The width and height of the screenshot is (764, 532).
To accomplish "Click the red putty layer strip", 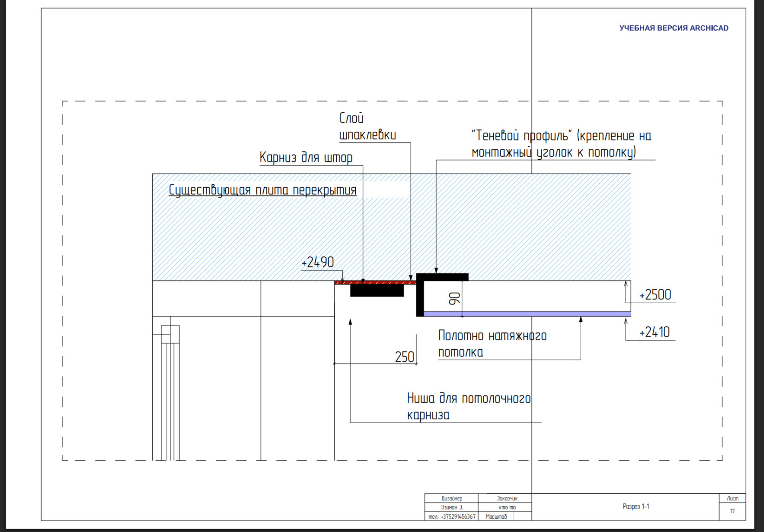I will click(375, 283).
